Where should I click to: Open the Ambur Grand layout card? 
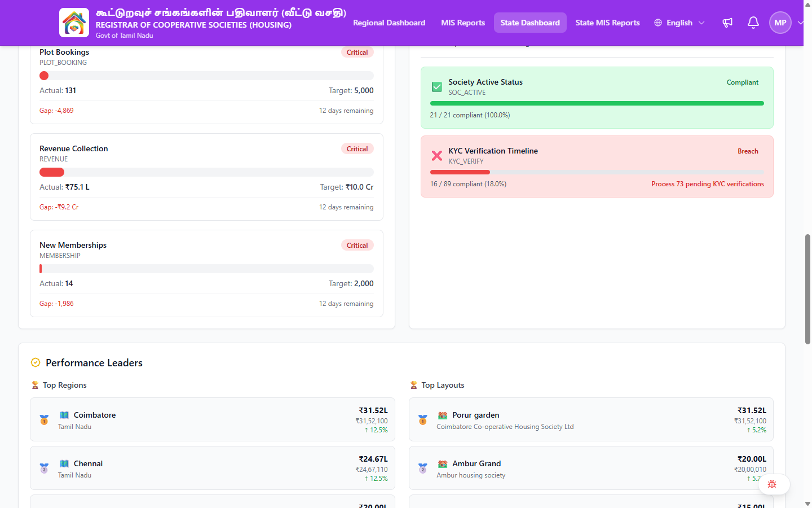pos(591,468)
